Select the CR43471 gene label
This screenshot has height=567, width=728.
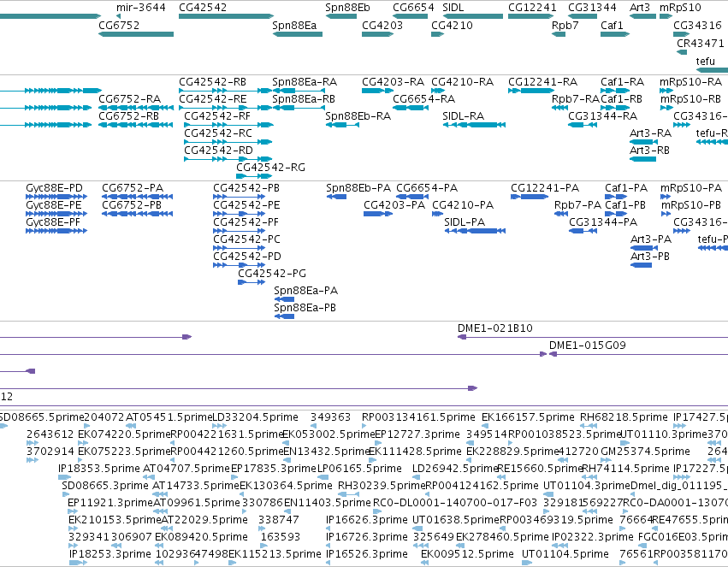[x=700, y=43]
